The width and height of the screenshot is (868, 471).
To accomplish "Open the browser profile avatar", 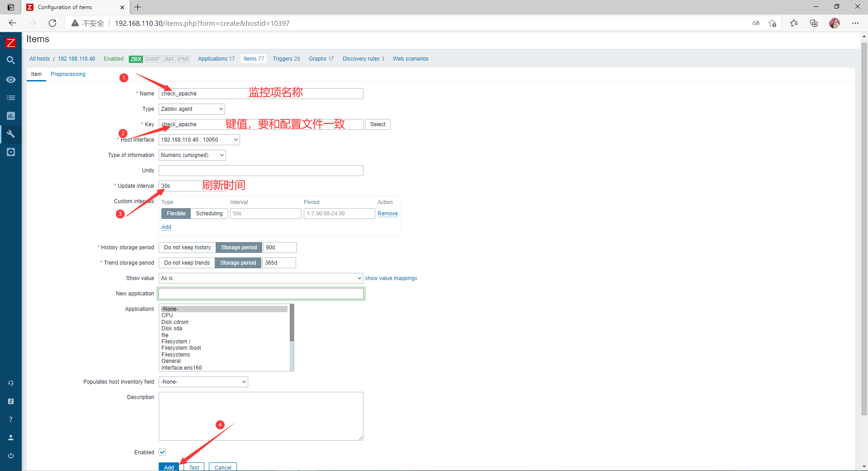I will pyautogui.click(x=835, y=23).
